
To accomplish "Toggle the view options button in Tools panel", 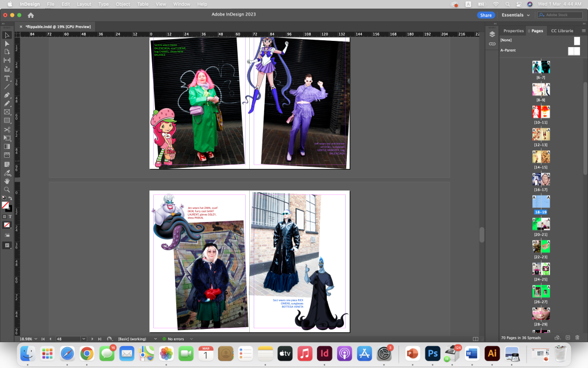I will [7, 235].
